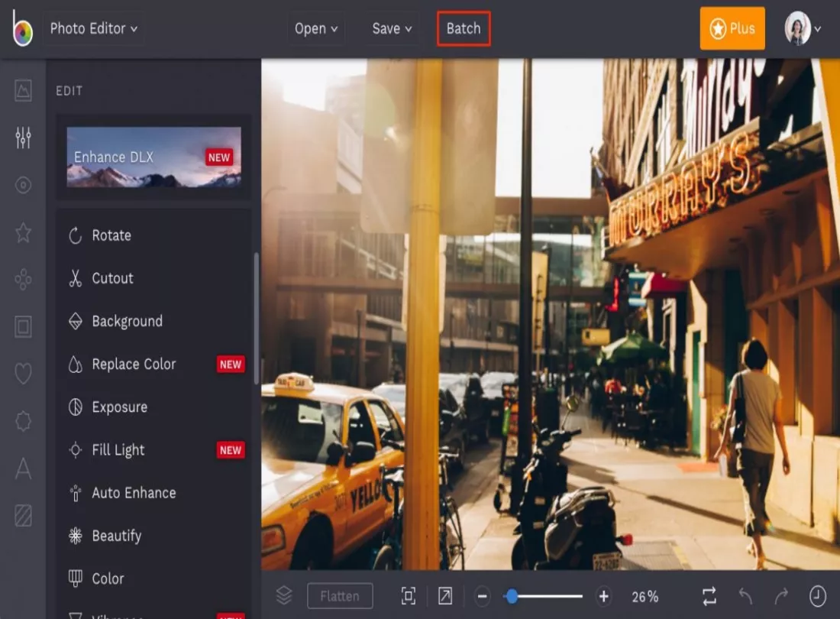Screen dimensions: 840x619
Task: Select the Touch Up eye icon
Action: [x=23, y=186]
